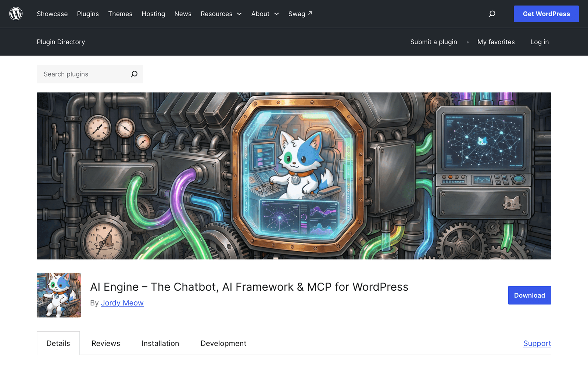The image size is (588, 368).
Task: Click the AI Engine plugin title text
Action: click(249, 287)
